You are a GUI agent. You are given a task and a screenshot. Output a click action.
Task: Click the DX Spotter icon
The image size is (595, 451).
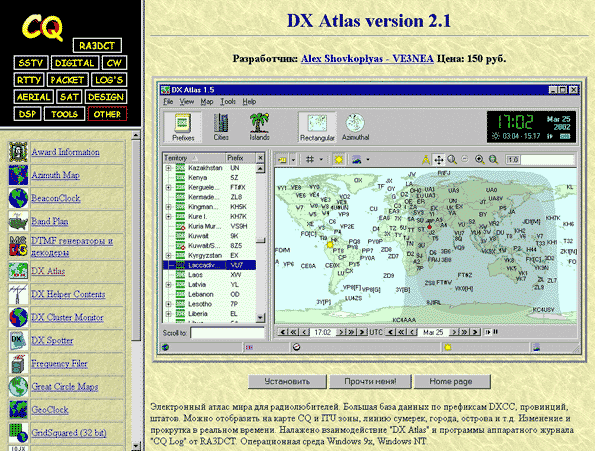(x=18, y=341)
